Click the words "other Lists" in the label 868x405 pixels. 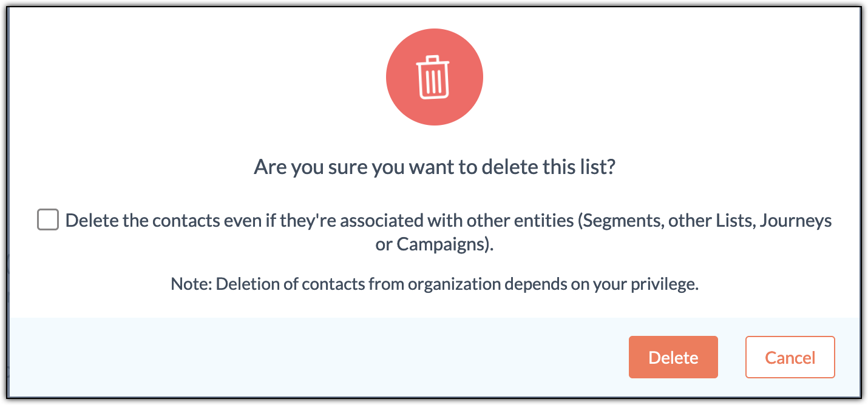click(x=710, y=220)
